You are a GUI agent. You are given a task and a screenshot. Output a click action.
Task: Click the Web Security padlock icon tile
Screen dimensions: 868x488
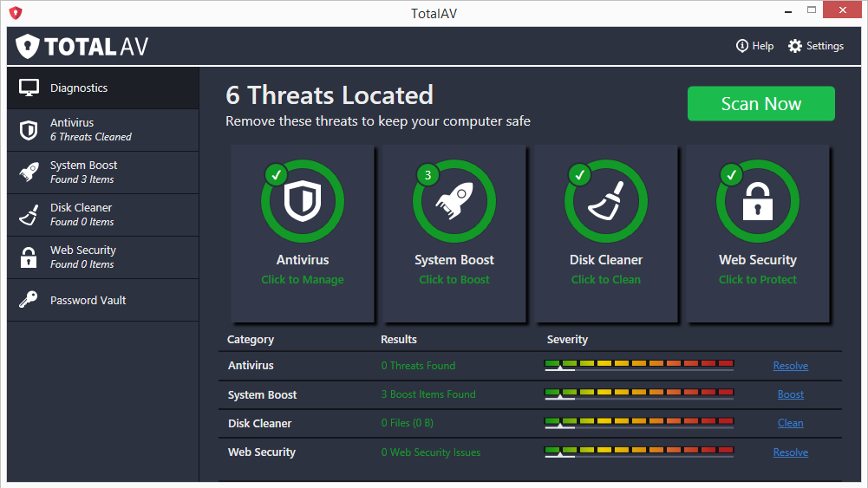(x=757, y=201)
